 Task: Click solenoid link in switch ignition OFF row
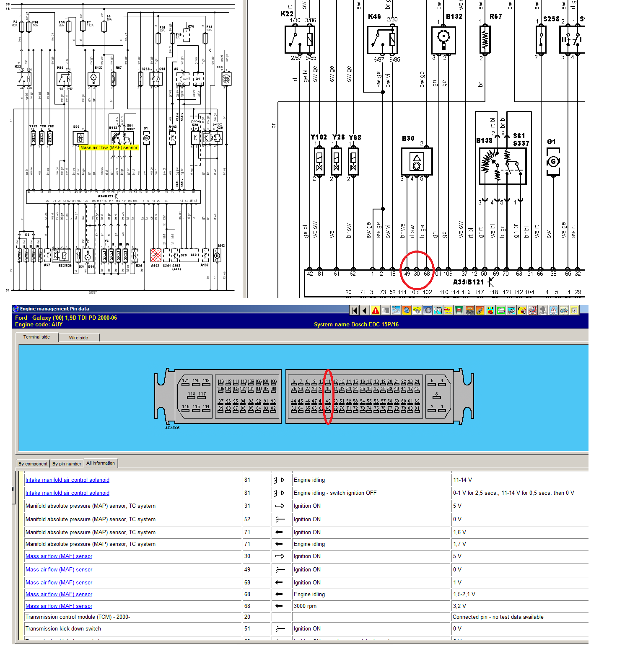(x=67, y=493)
